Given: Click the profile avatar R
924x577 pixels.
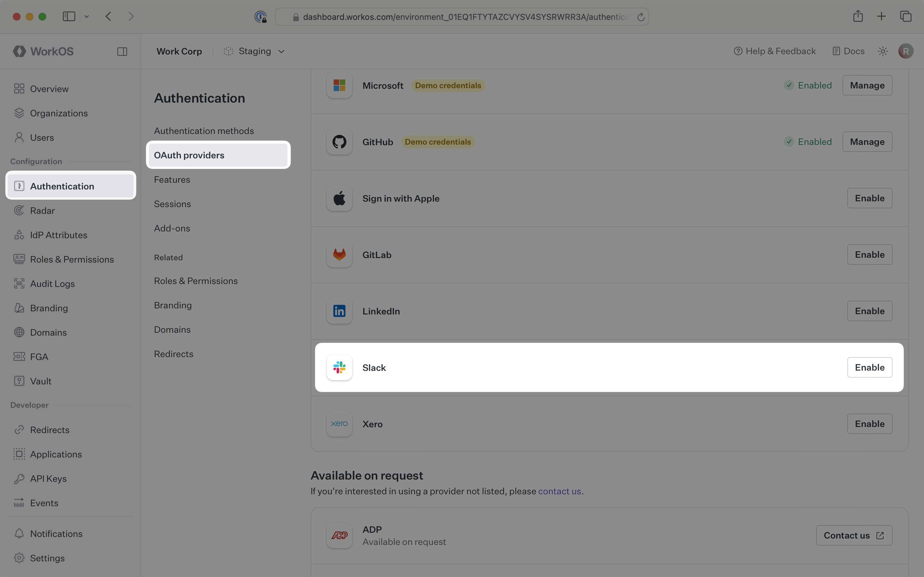Looking at the screenshot, I should pyautogui.click(x=905, y=51).
